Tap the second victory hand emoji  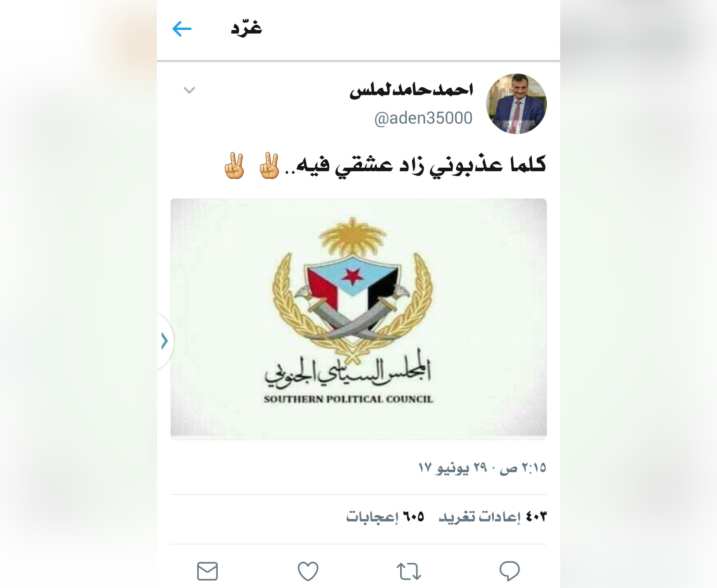click(x=234, y=166)
